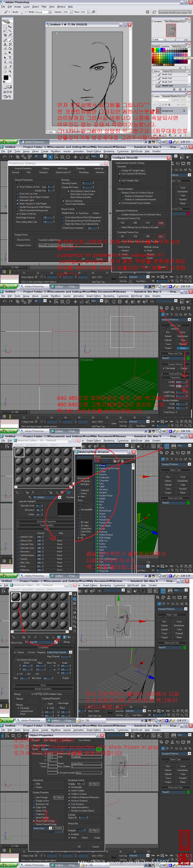Viewport: 193px width, 868px height.
Task: Select the Pen tool in Photoshop
Action: click(x=5, y=62)
